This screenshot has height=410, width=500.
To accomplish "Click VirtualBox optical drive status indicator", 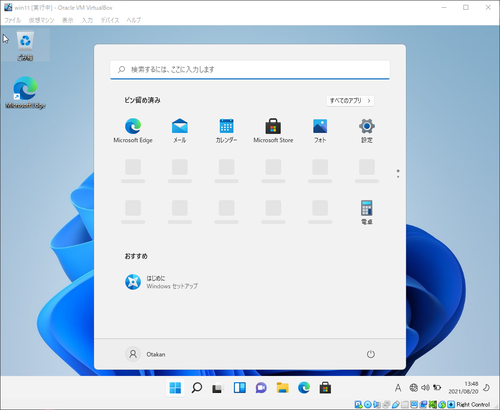I will pyautogui.click(x=368, y=404).
